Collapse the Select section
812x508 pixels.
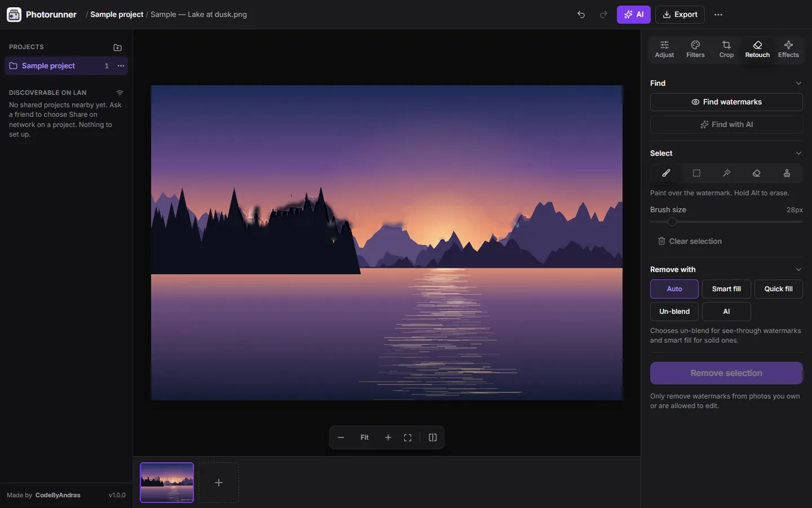coord(798,153)
